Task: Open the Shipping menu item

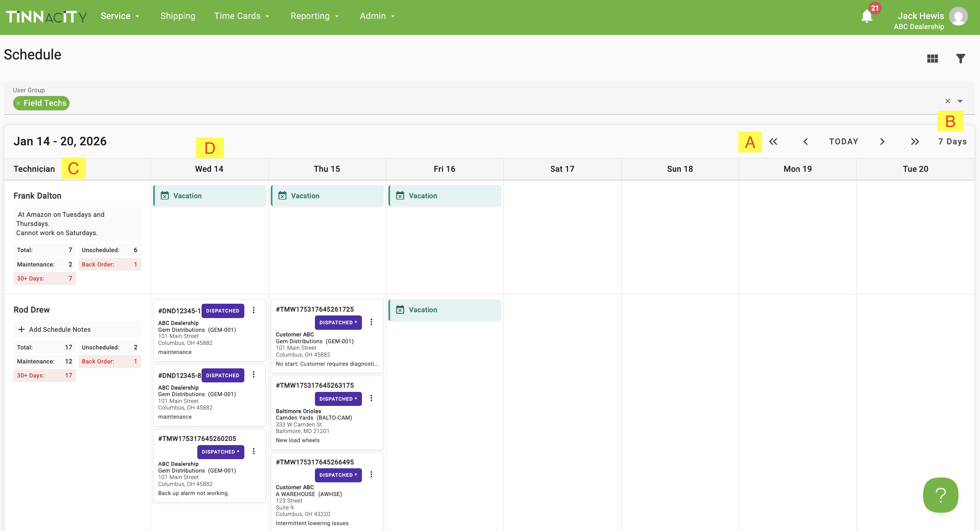Action: point(178,16)
